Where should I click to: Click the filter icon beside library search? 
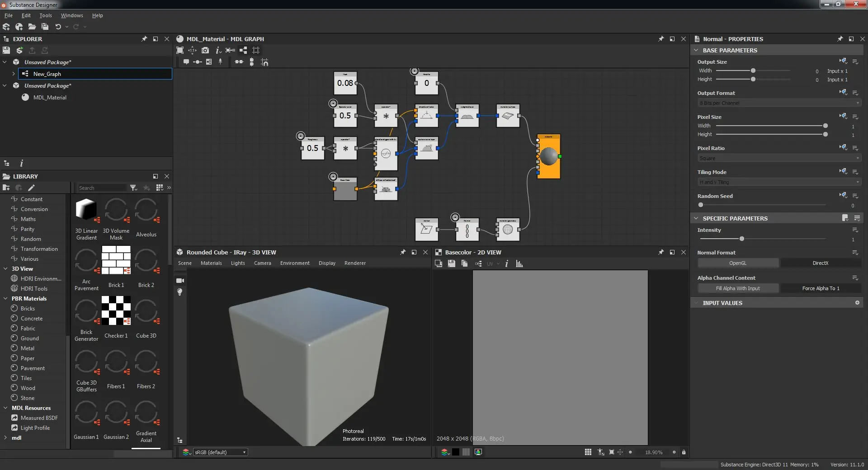[133, 188]
